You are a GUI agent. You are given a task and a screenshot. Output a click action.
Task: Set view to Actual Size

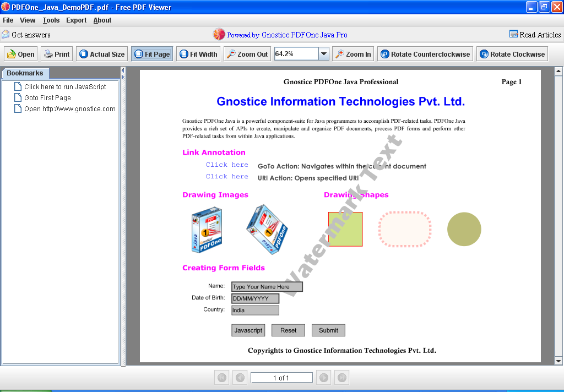[x=102, y=54]
